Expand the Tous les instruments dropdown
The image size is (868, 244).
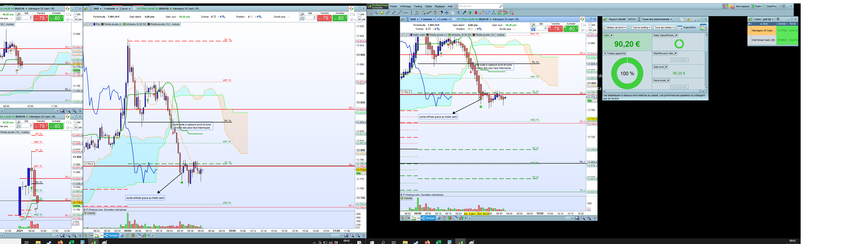click(657, 19)
